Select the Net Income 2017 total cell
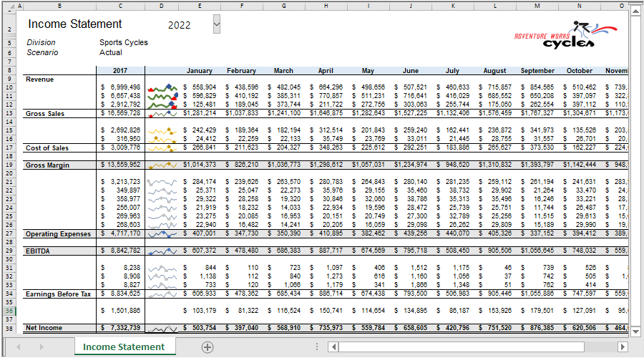The width and height of the screenshot is (644, 358). 120,328
